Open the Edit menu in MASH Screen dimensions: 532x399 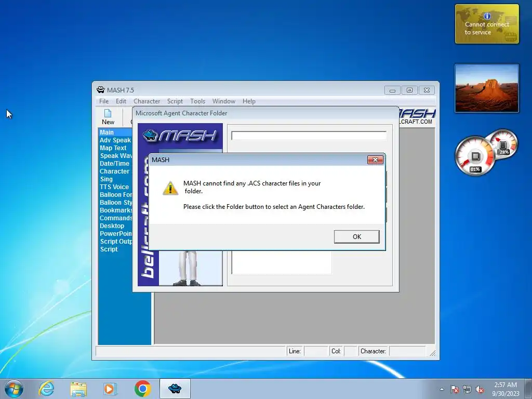(121, 101)
